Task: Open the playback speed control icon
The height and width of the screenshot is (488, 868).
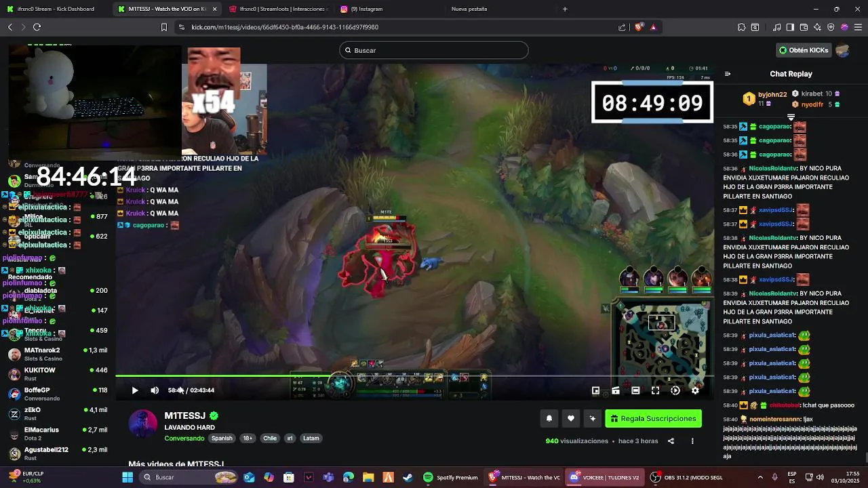Action: [x=675, y=390]
